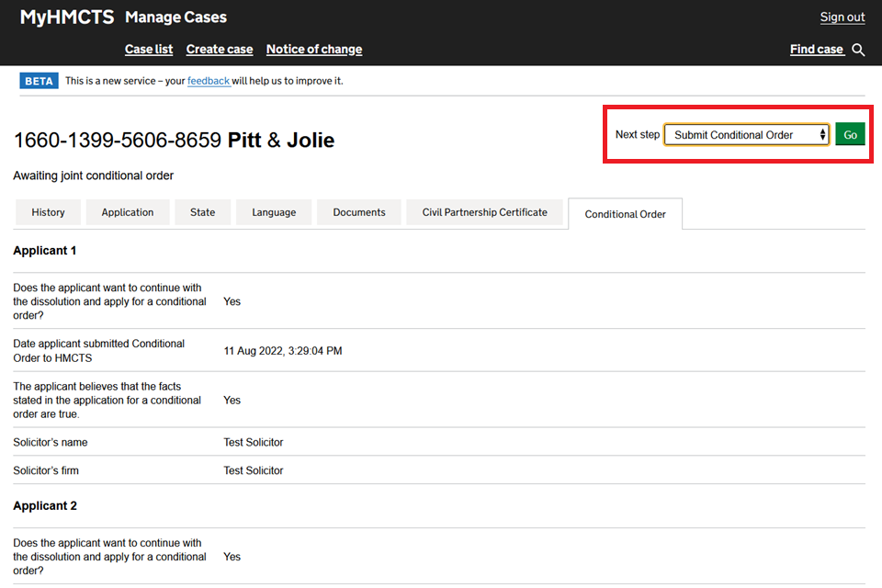Sign out of the service
The image size is (882, 588).
point(842,17)
